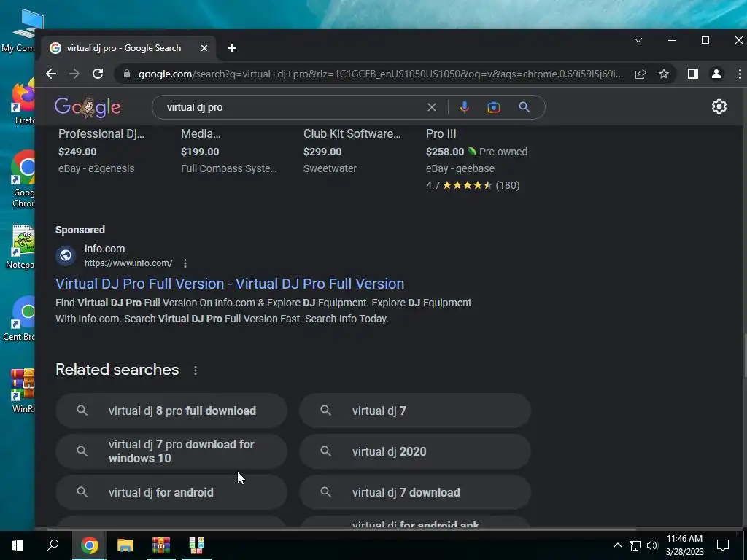Open fourth taskbar app with colored tiles

[197, 545]
